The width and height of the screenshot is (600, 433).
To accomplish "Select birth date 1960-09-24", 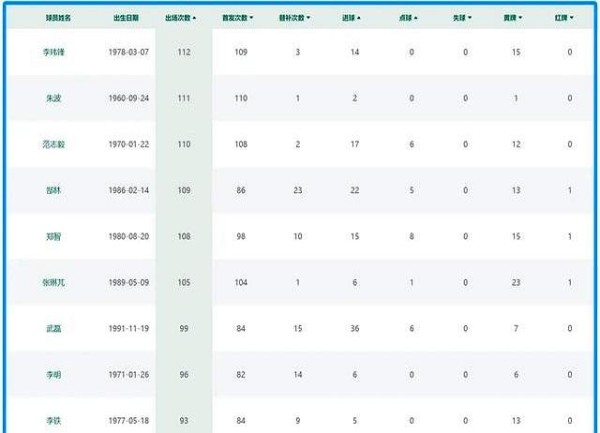I will click(x=129, y=98).
